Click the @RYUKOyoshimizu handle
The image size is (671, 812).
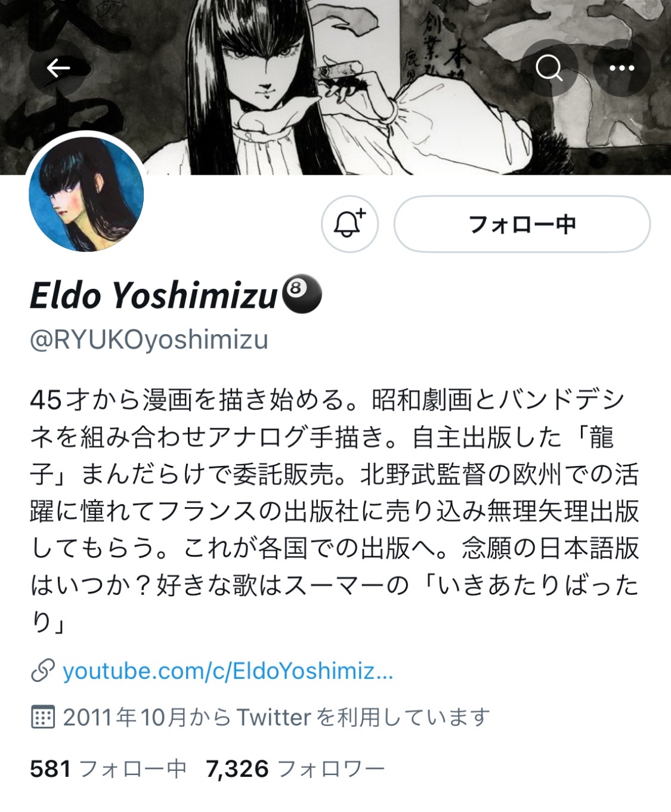coord(149,340)
